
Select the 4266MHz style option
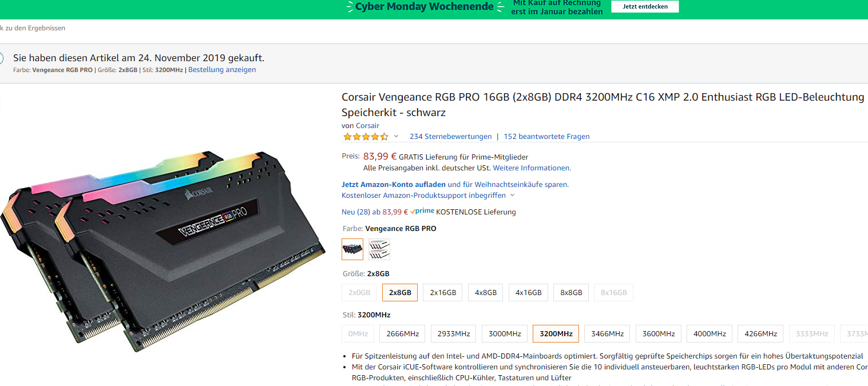[x=760, y=333]
